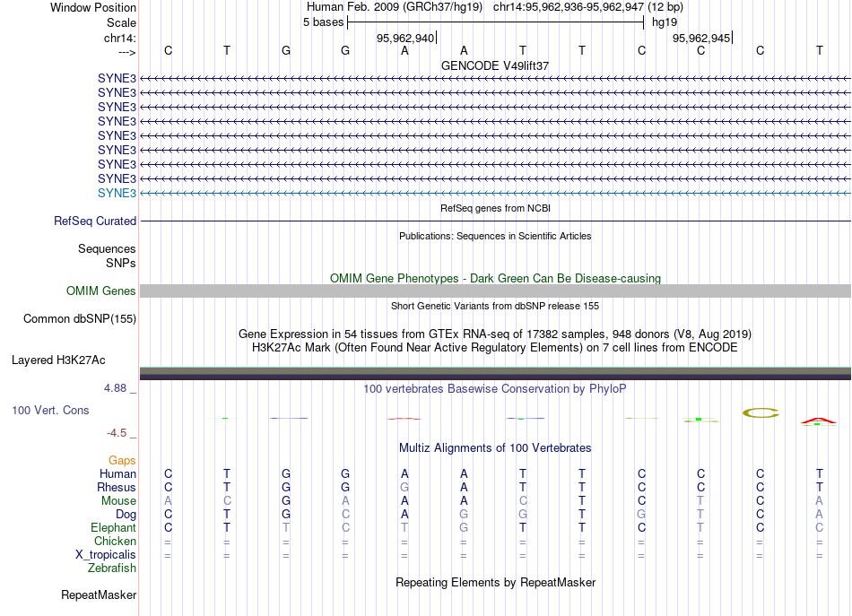Click Repeating Elements by RepeatMasker title
The height and width of the screenshot is (616, 852).
[495, 582]
